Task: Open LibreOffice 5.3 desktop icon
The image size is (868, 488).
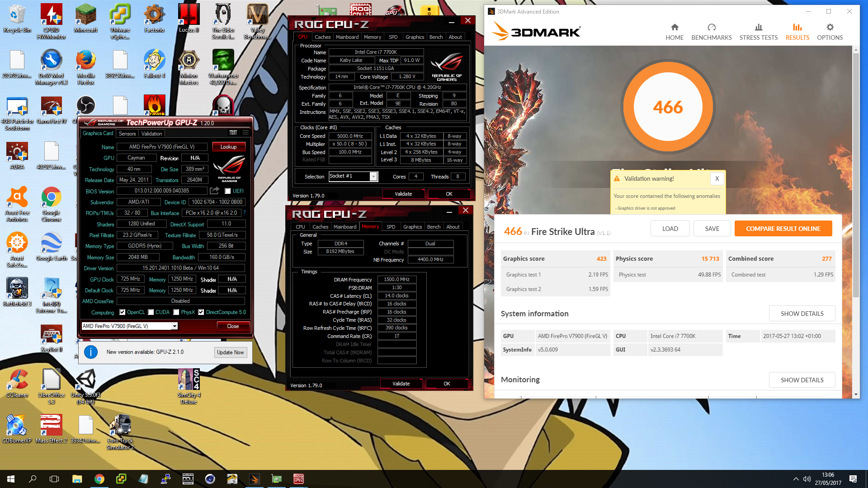Action: point(52,386)
